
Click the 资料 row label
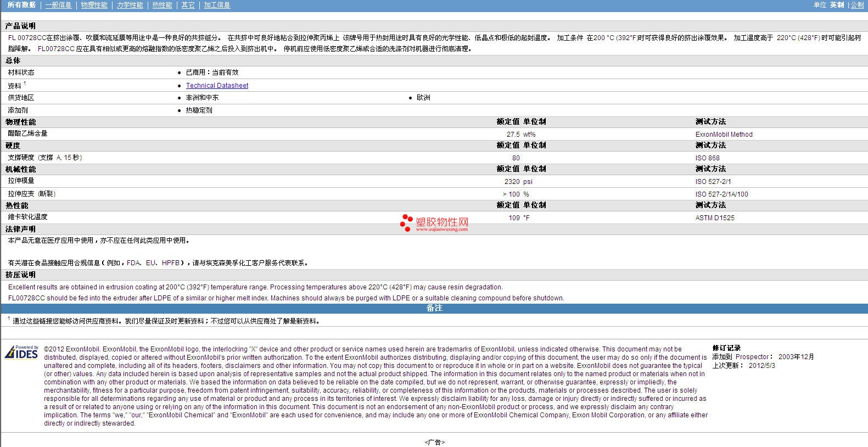pos(14,86)
